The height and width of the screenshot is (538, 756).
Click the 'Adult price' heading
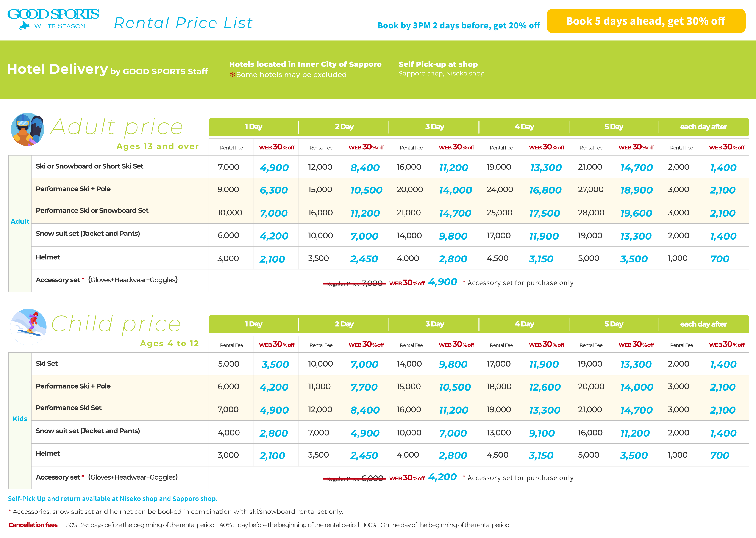tap(116, 127)
